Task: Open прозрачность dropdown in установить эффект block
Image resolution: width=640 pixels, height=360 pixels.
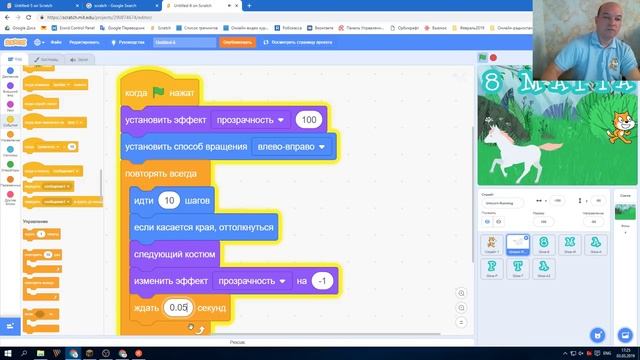Action: 250,120
